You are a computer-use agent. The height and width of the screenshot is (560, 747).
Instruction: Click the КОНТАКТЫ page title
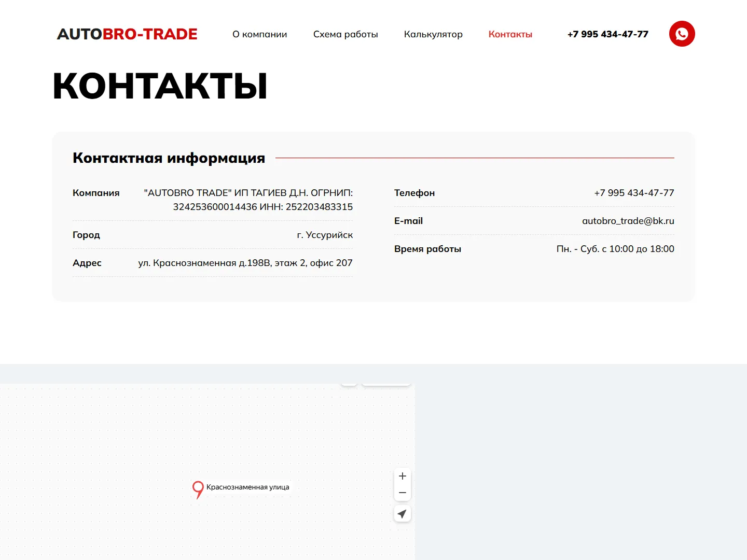point(160,86)
